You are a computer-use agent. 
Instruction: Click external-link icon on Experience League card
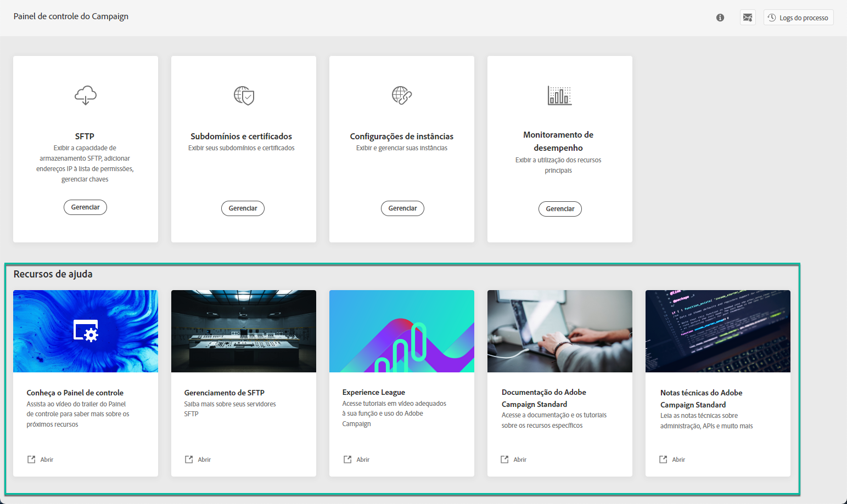[x=347, y=460]
